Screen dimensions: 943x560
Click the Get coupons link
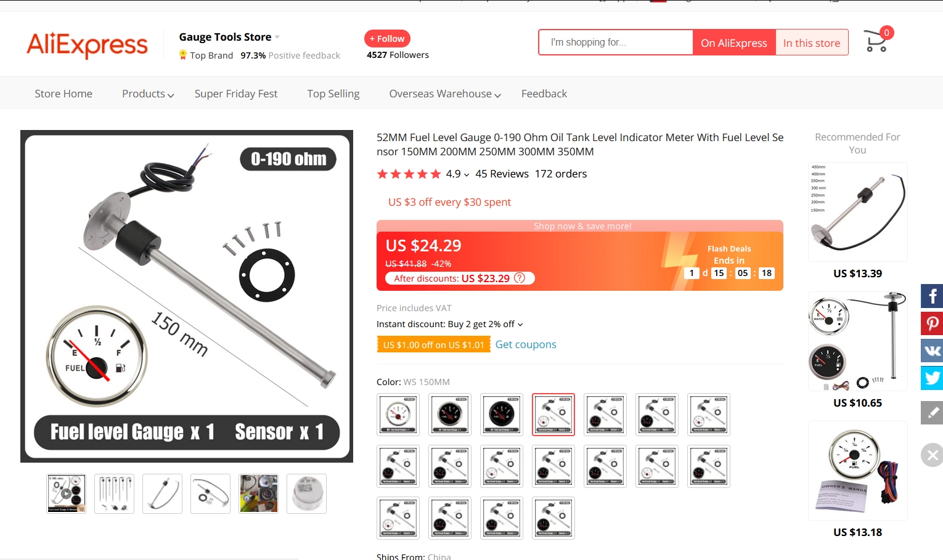pos(526,344)
